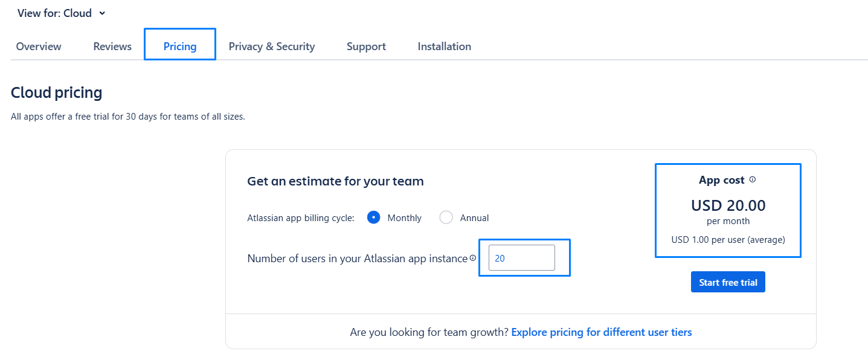Click the Cloud pricing heading
The width and height of the screenshot is (868, 354).
click(x=57, y=93)
